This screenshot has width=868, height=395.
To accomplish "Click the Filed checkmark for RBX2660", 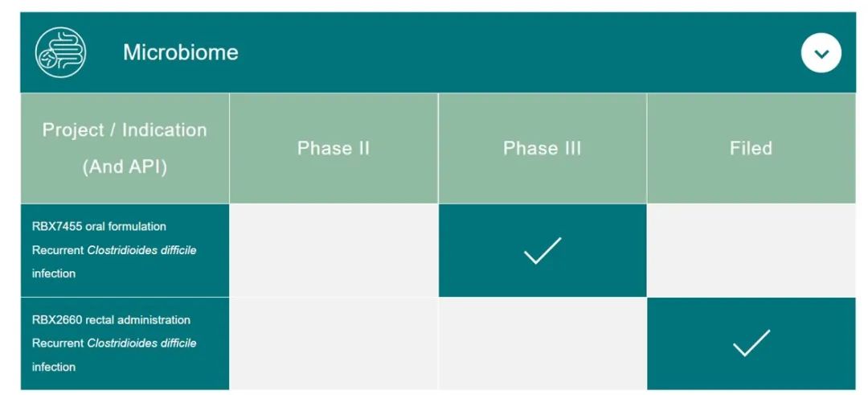I will [751, 344].
